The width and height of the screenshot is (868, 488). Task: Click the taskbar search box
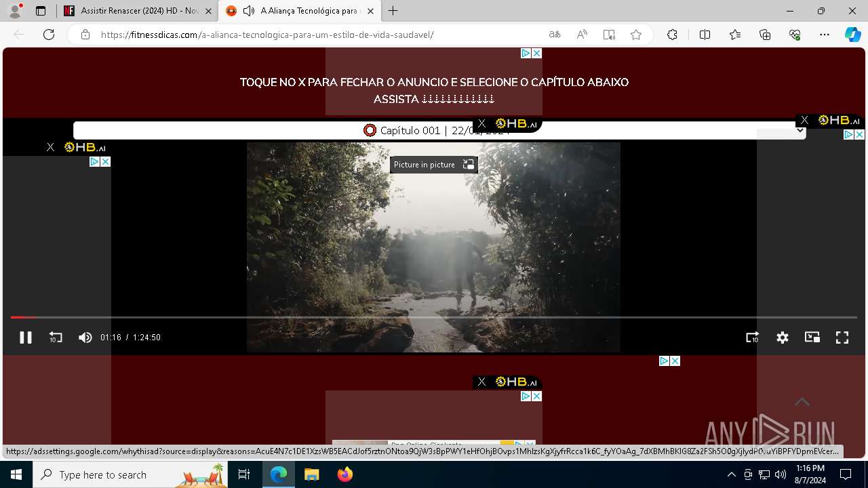point(130,474)
